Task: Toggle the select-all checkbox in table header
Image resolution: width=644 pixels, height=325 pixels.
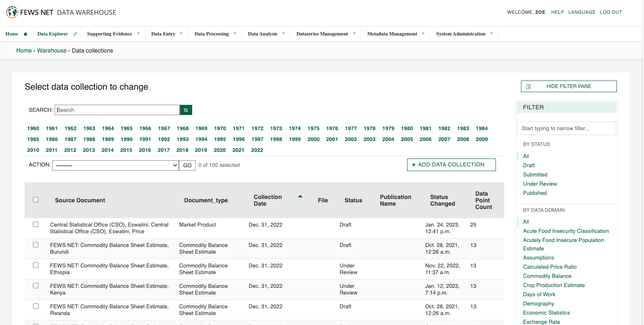Action: (x=35, y=200)
